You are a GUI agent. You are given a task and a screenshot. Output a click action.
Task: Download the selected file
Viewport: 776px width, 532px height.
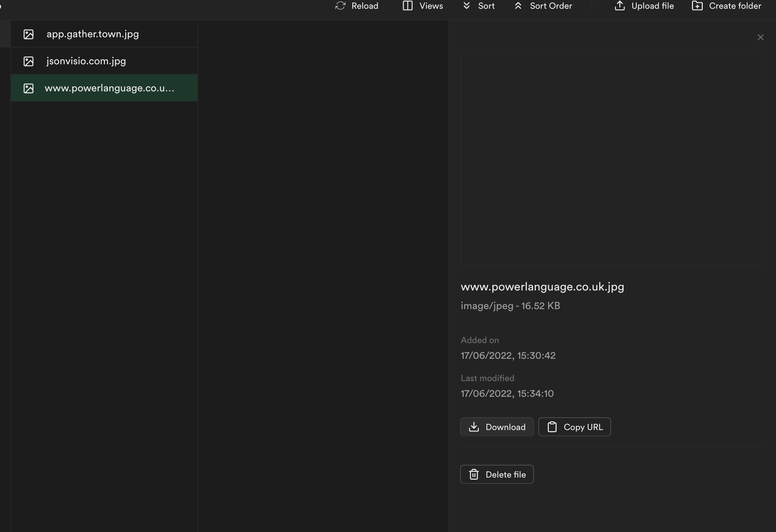pos(497,427)
